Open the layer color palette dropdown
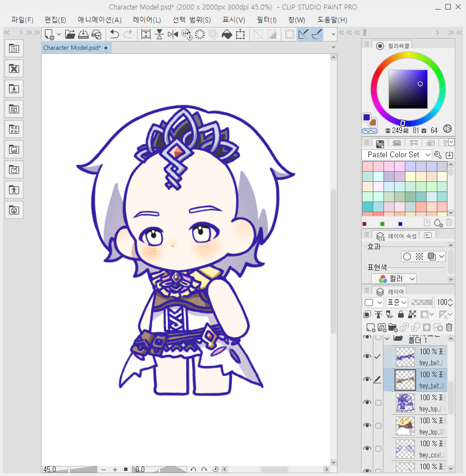The width and height of the screenshot is (466, 476). tap(373, 303)
